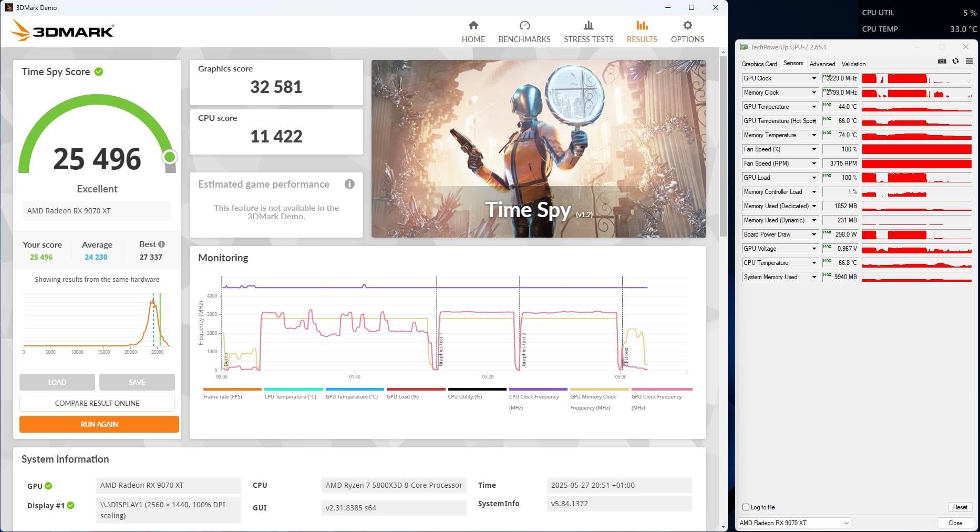The height and width of the screenshot is (532, 980).
Task: Click the best score 27 337
Action: pos(151,257)
